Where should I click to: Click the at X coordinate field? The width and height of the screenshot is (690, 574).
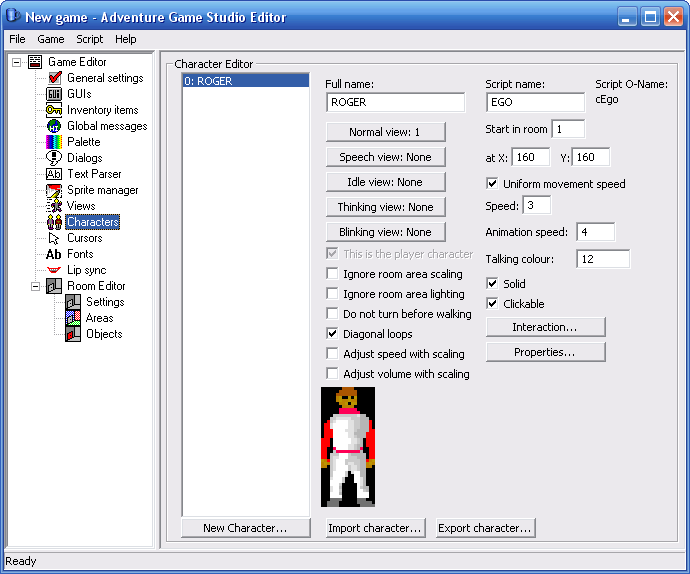click(x=531, y=157)
